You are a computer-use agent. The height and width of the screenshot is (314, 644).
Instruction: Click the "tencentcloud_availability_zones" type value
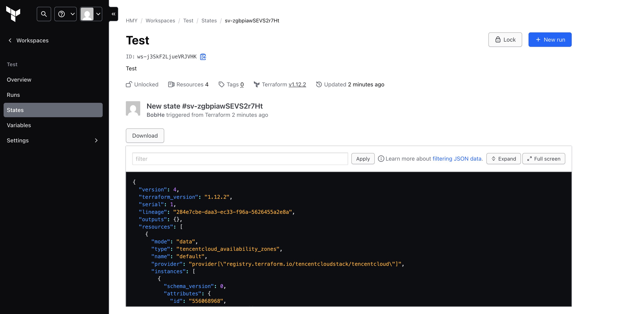(228, 249)
